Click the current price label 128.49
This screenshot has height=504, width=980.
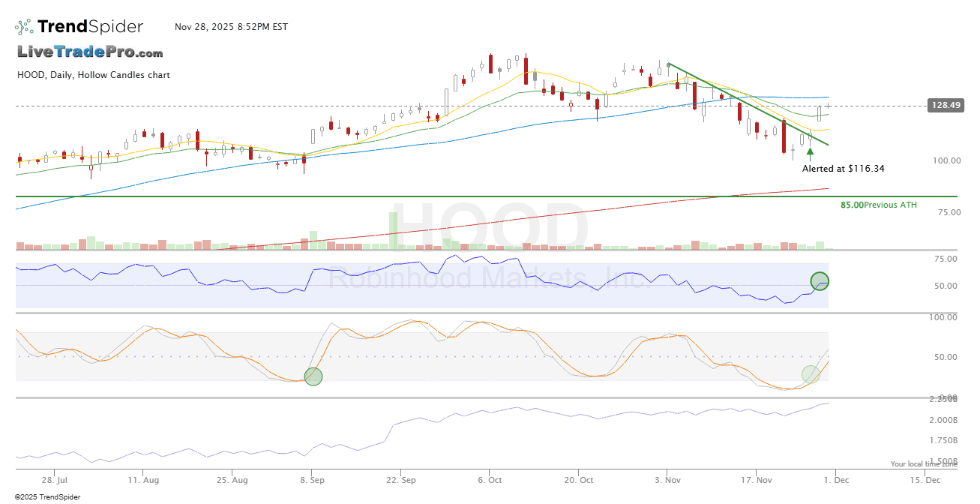click(x=945, y=106)
